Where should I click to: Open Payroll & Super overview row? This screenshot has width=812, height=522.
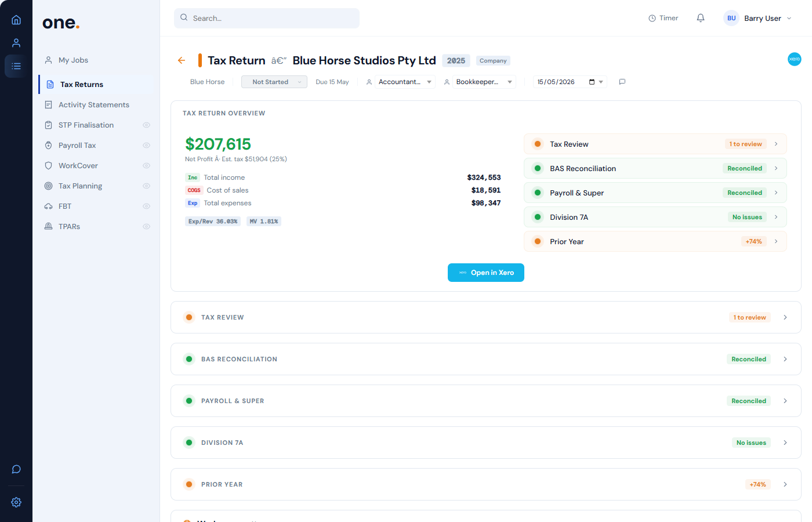click(655, 193)
